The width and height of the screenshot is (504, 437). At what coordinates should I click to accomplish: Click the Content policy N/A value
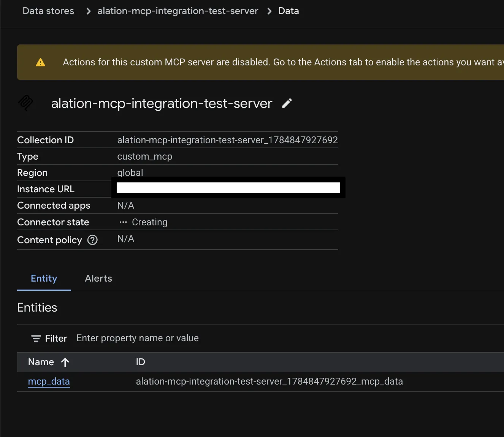tap(126, 239)
